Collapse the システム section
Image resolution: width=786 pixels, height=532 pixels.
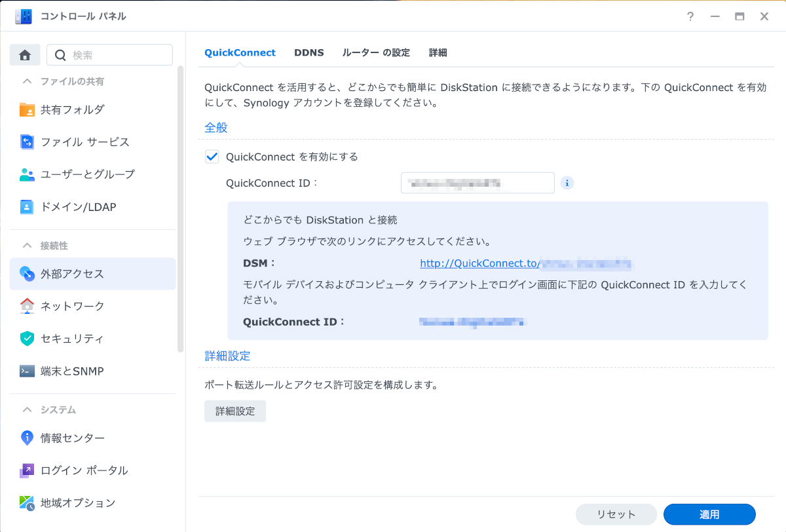tap(28, 410)
